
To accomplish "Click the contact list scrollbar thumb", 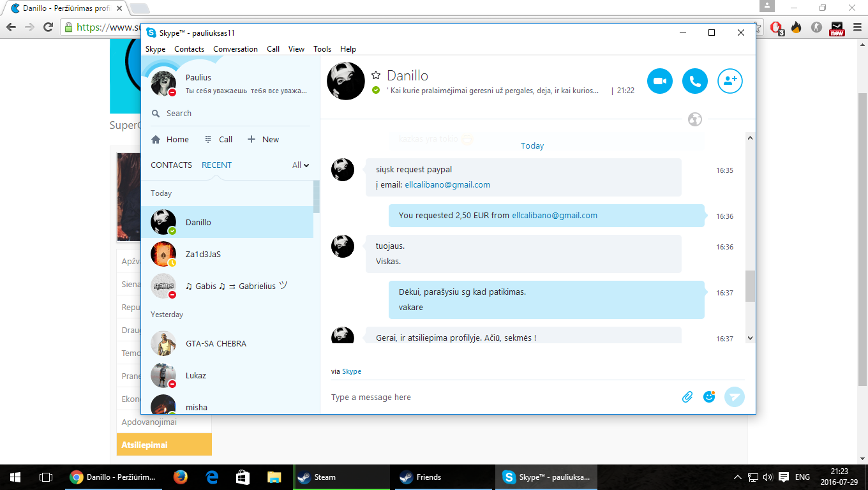I will coord(317,197).
